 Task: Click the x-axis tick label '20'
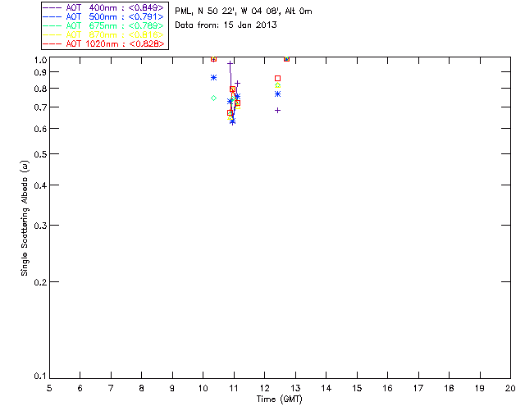pos(510,389)
